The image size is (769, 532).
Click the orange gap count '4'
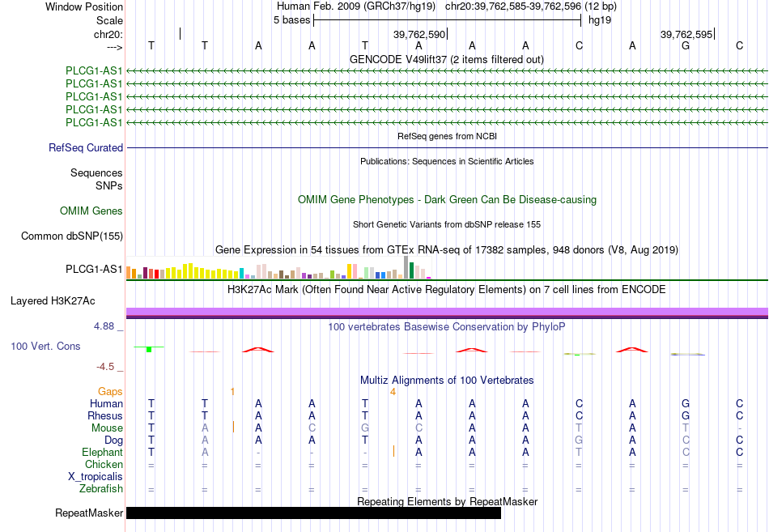(393, 392)
